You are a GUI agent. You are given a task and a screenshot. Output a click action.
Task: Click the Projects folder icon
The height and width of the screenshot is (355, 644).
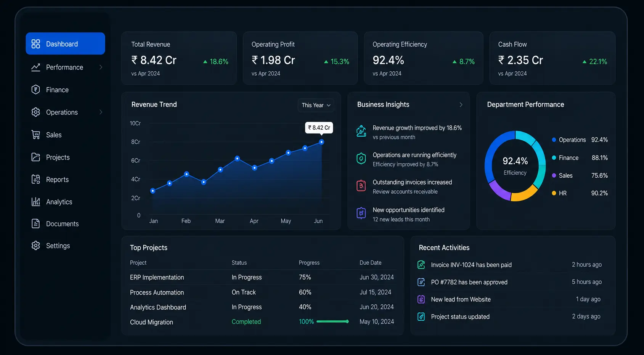click(x=35, y=157)
